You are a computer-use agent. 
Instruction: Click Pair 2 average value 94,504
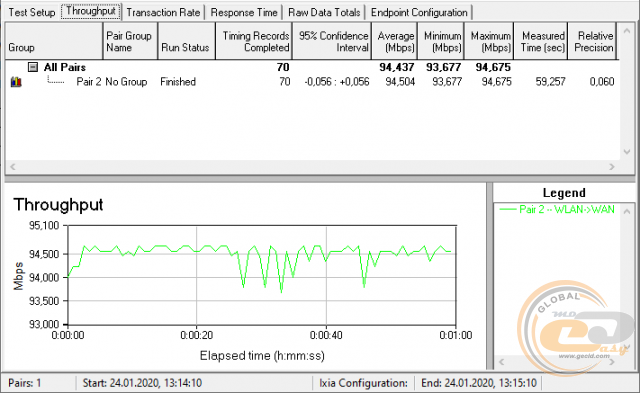[x=400, y=82]
